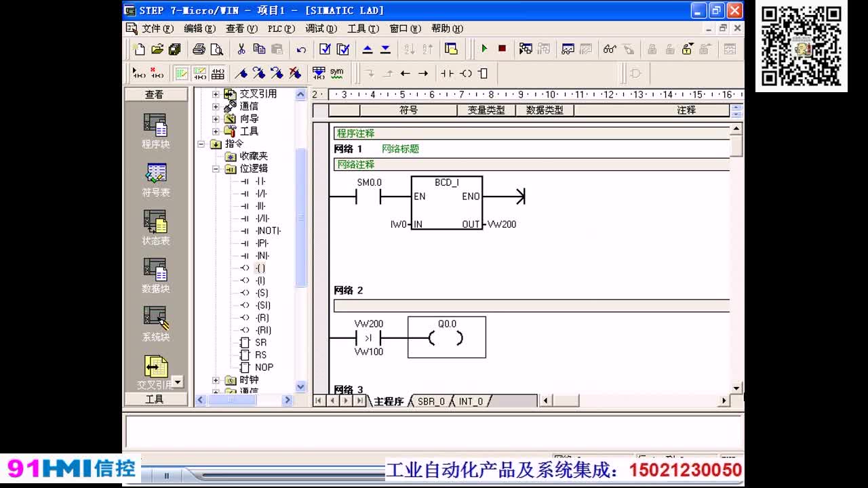Open the 符号表 (Symbol Table) from sidebar
This screenshot has width=868, height=488.
[x=155, y=178]
